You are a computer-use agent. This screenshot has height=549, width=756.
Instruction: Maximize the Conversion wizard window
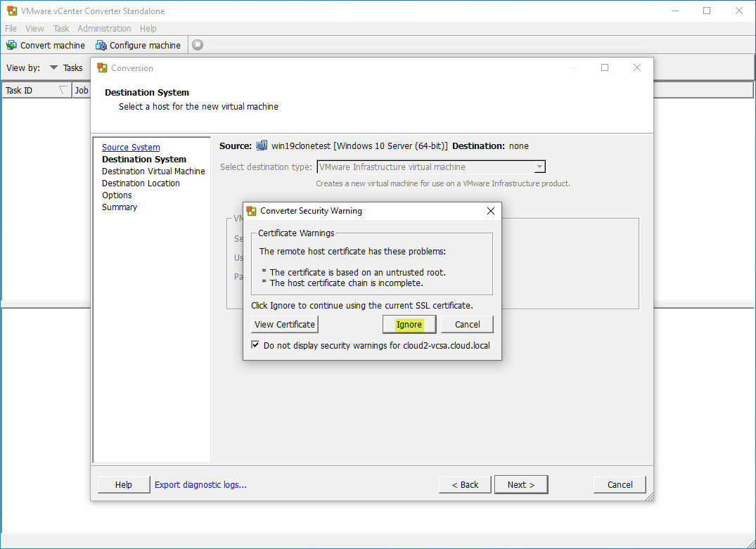click(x=605, y=67)
